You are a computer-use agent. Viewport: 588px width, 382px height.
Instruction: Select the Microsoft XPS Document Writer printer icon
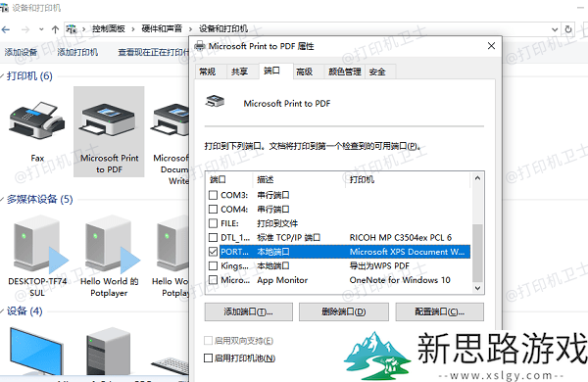[x=171, y=119]
